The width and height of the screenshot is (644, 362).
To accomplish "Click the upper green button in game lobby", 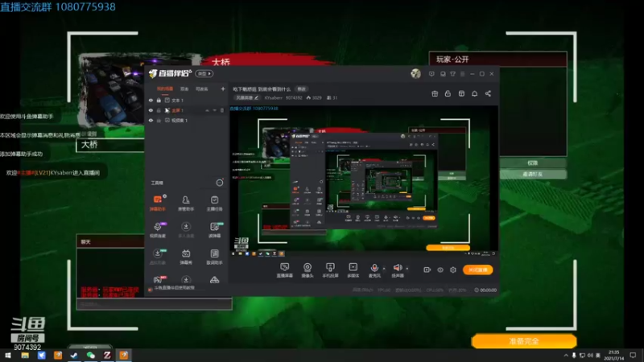I will (x=533, y=163).
